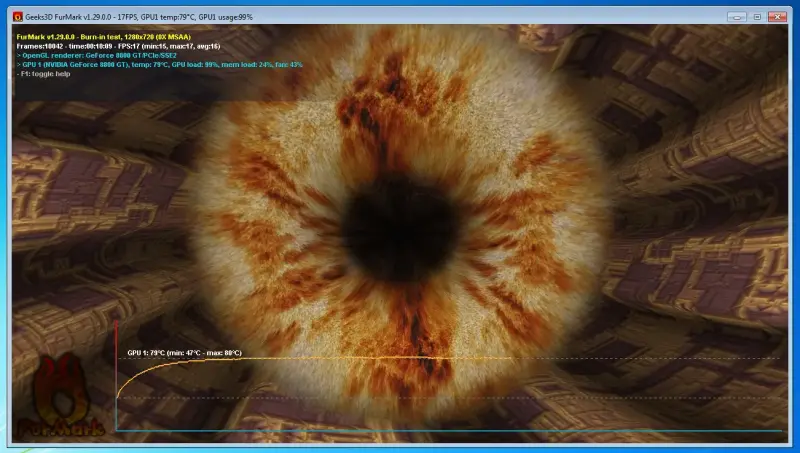Click the orange temperature curve on the graph

(300, 358)
